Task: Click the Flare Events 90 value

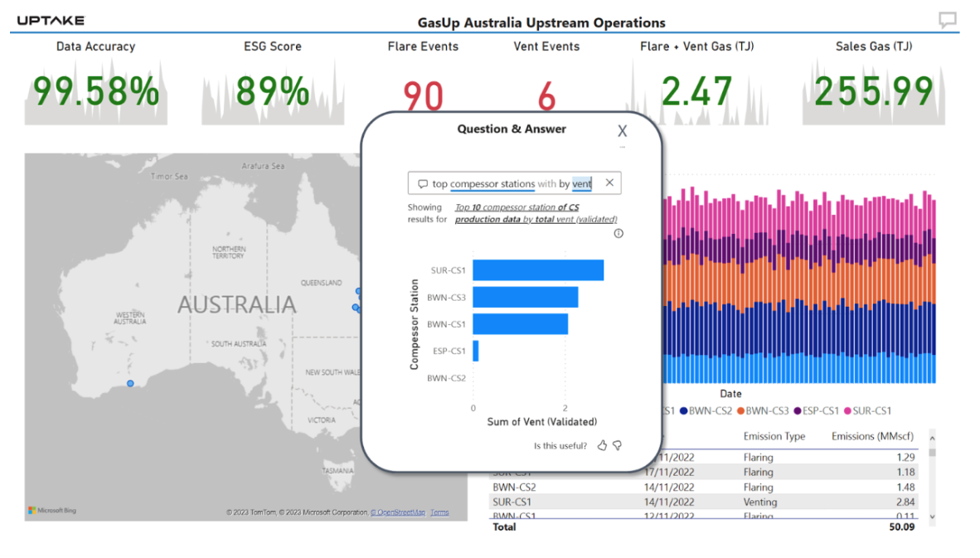Action: coord(423,95)
